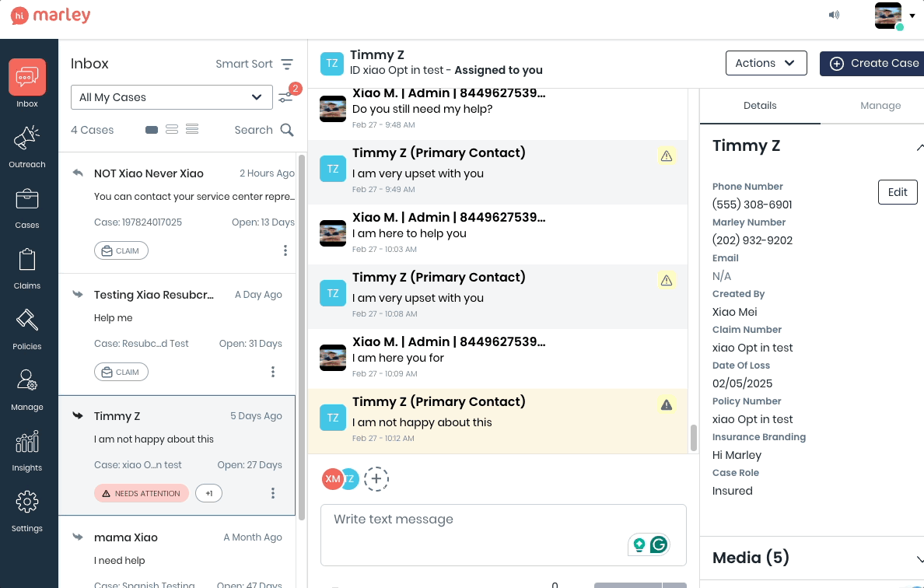Viewport: 924px width, 588px height.
Task: Click Edit next to phone number
Action: point(897,192)
